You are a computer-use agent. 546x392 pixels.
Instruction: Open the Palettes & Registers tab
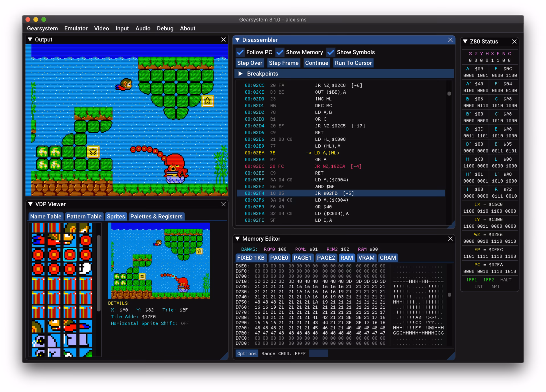point(156,216)
